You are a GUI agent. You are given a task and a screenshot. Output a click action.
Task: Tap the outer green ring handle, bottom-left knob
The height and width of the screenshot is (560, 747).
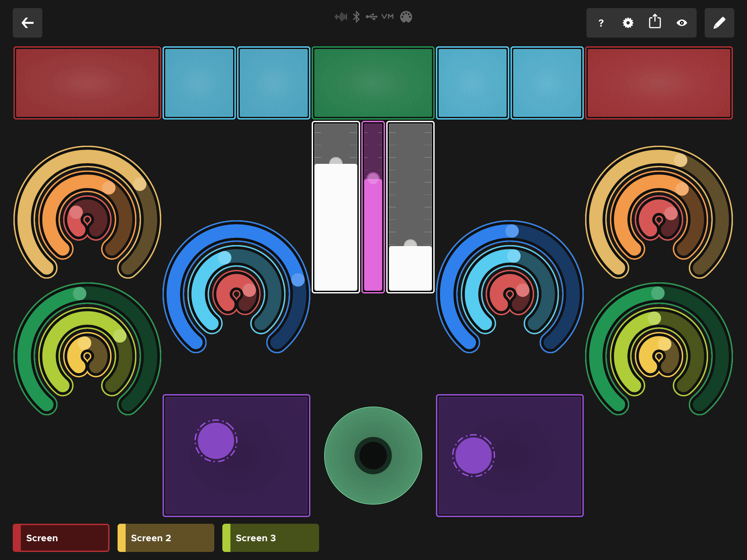[x=80, y=293]
